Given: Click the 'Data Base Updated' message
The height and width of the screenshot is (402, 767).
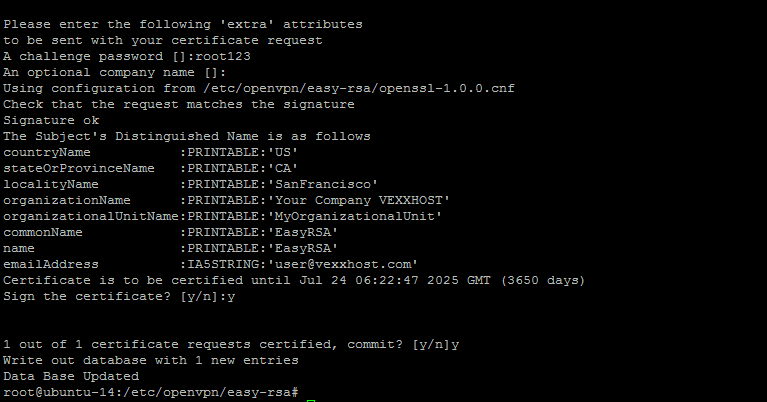Looking at the screenshot, I should (x=70, y=375).
